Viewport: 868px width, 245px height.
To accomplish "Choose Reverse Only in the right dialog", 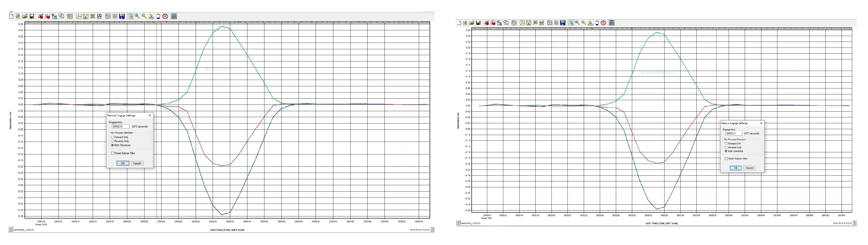I will 726,148.
